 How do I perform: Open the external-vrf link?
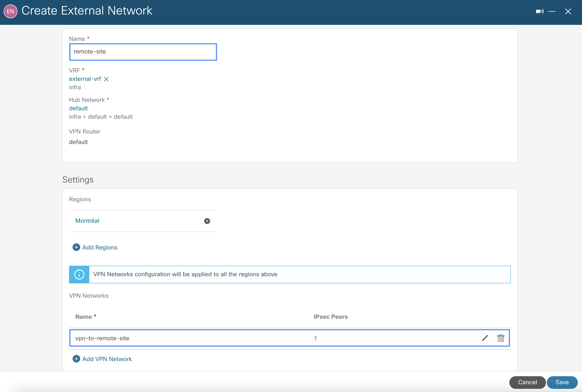pos(85,79)
